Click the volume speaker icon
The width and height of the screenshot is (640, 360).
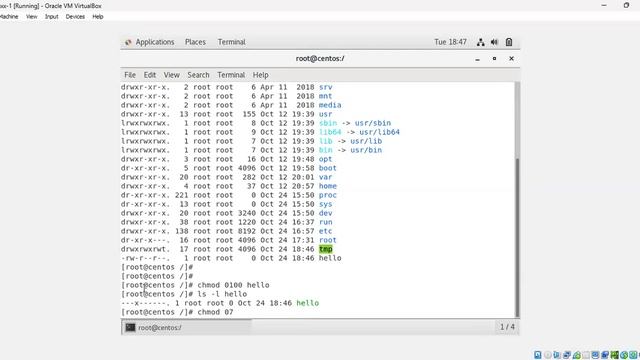pyautogui.click(x=494, y=42)
